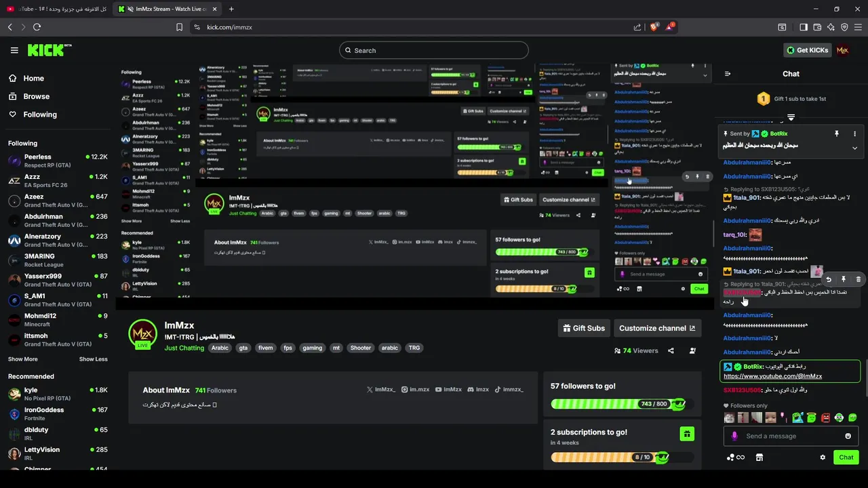The height and width of the screenshot is (488, 868).
Task: Open the chat shop icon
Action: coord(759,457)
